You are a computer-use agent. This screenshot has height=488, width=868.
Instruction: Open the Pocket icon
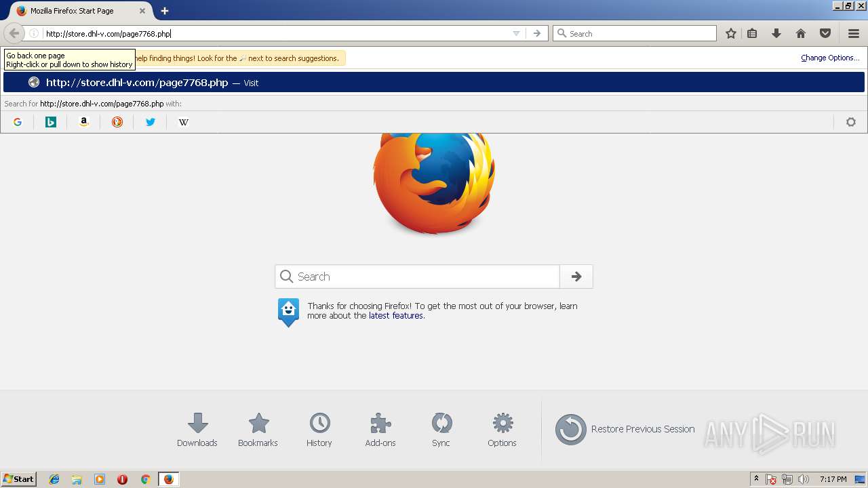[x=825, y=33]
